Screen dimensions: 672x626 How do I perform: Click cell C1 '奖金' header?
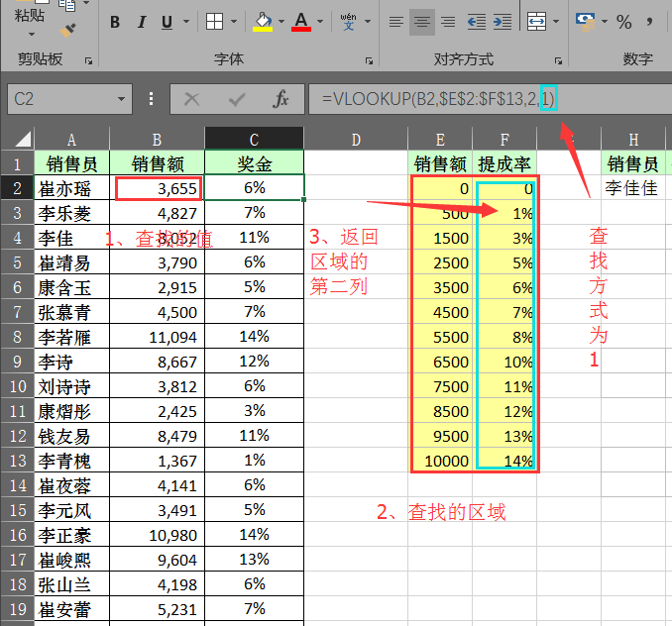(x=254, y=163)
